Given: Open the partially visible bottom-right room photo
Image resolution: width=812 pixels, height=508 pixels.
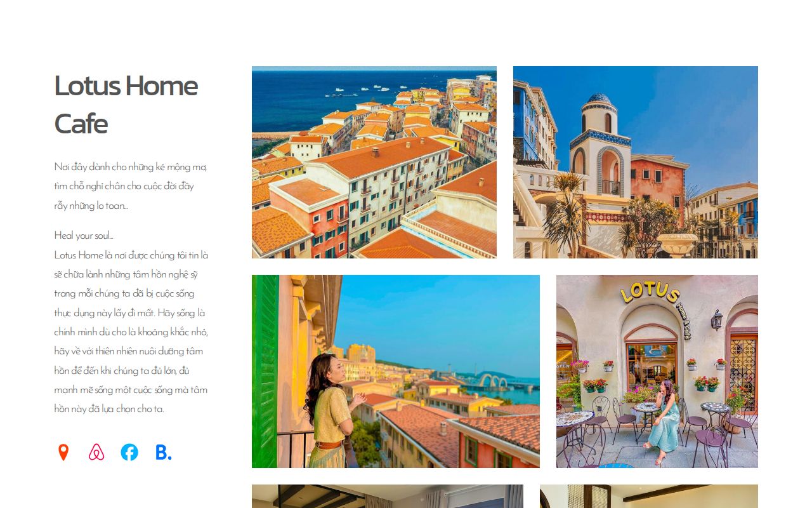Looking at the screenshot, I should [649, 496].
